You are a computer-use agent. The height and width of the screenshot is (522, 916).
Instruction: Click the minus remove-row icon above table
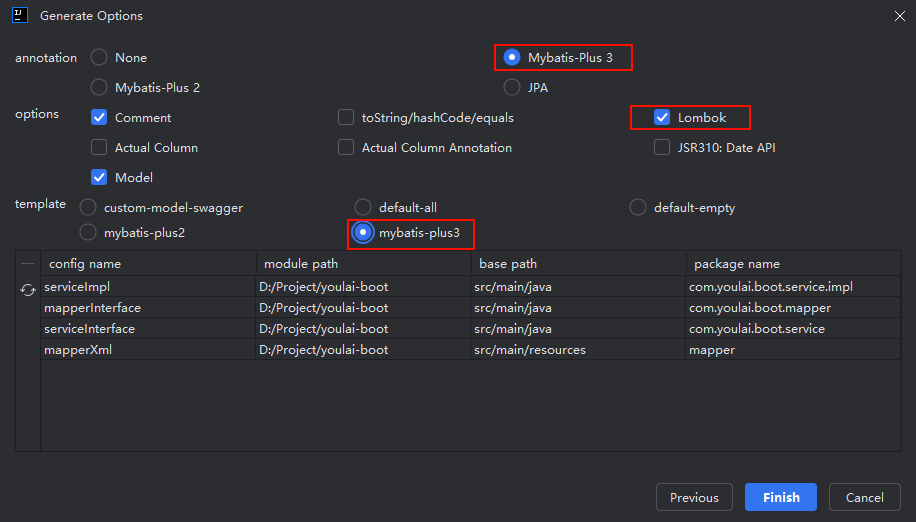click(27, 263)
